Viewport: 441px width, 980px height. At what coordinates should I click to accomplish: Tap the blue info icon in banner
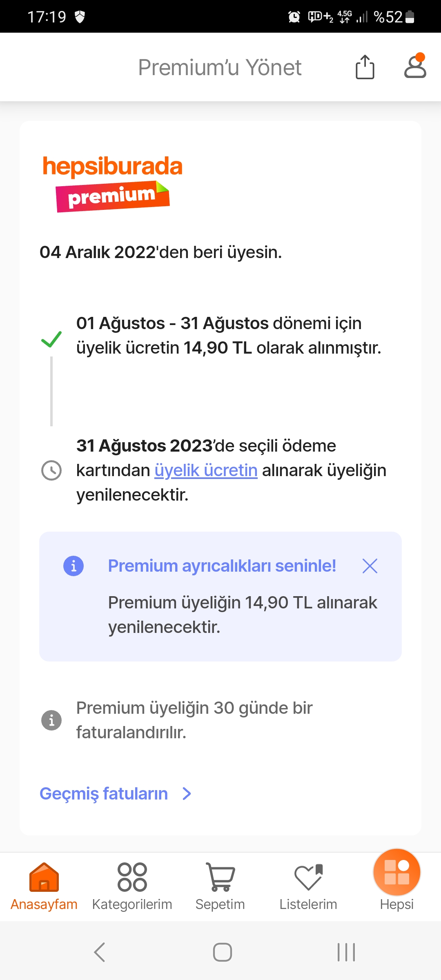[x=73, y=566]
